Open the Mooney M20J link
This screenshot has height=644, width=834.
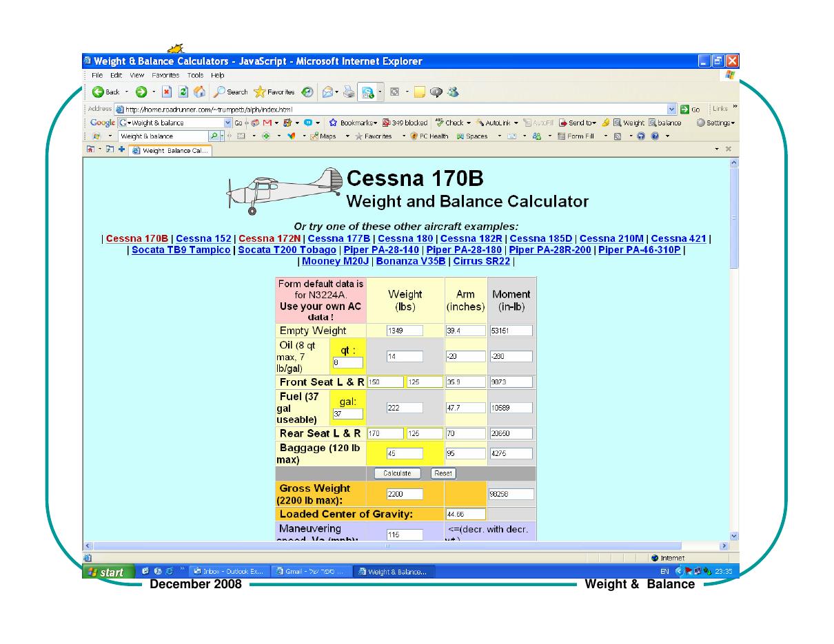336,261
